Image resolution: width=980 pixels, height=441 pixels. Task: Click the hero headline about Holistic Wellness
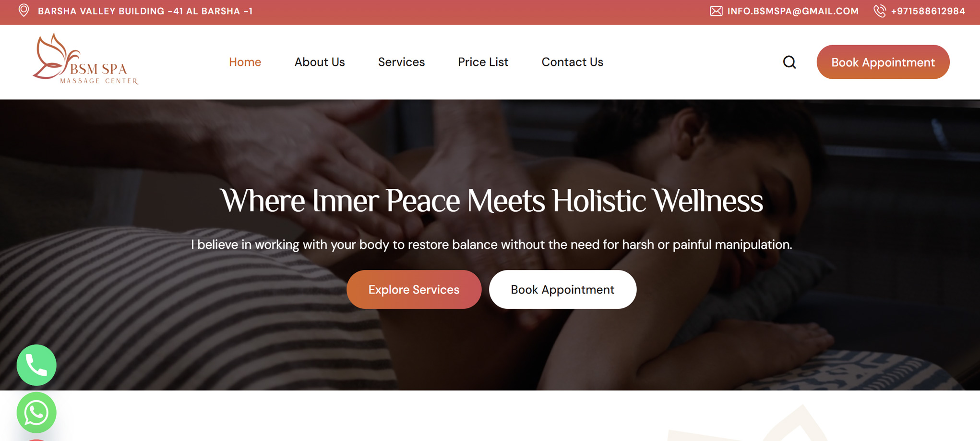491,201
